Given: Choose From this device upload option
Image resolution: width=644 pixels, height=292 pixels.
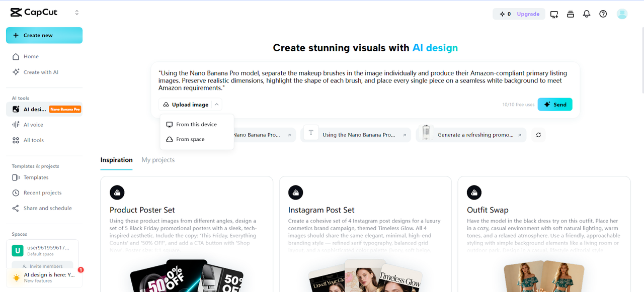Looking at the screenshot, I should coord(196,124).
